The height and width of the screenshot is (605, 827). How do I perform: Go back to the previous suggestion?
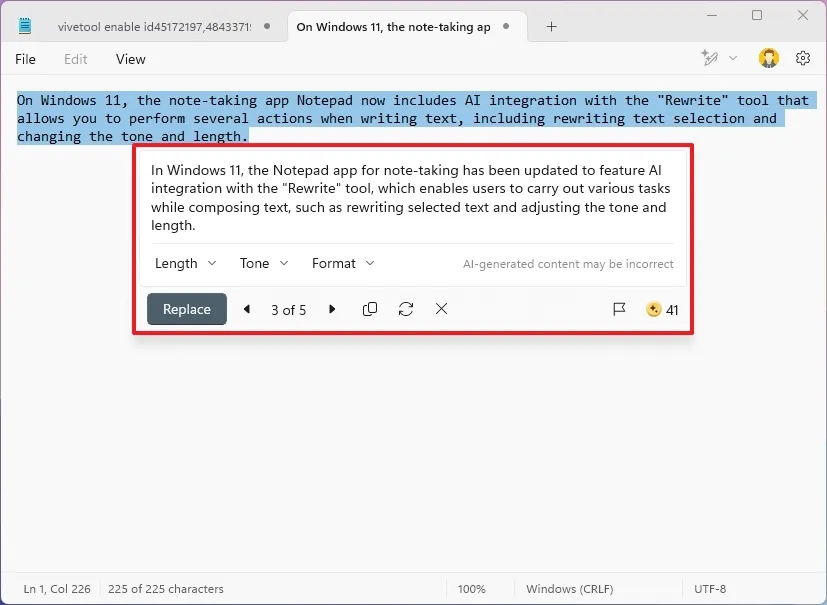point(246,309)
